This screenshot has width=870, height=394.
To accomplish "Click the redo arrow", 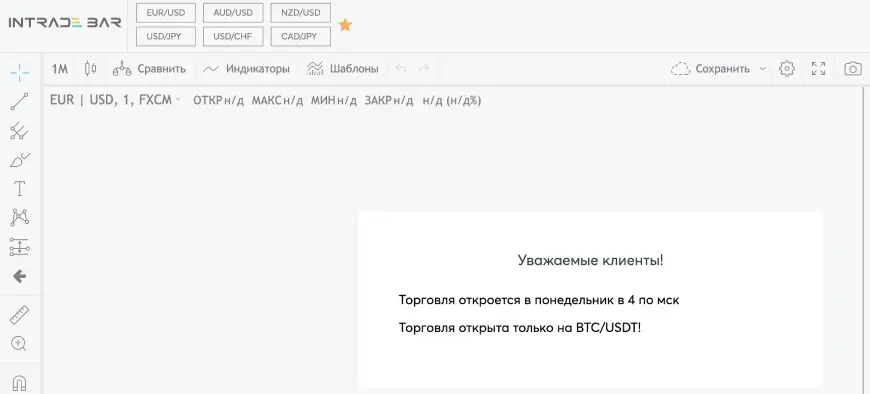I will (424, 68).
